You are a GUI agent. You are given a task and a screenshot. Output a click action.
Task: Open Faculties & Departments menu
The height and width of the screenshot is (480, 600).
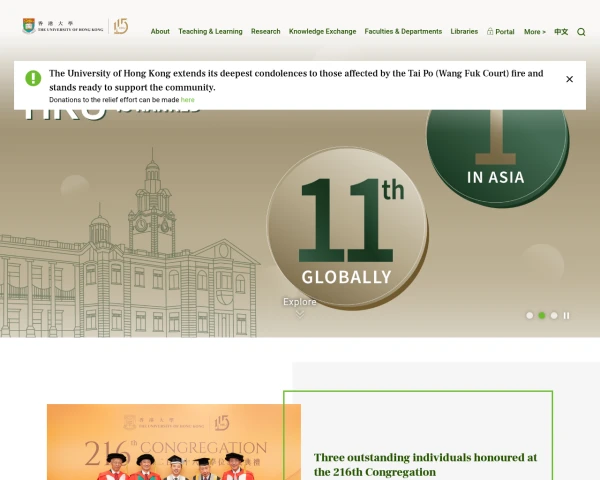click(x=403, y=31)
